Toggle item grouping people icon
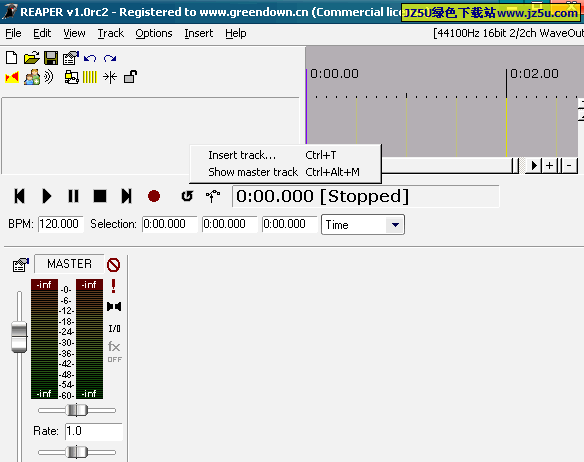This screenshot has width=584, height=462. click(32, 77)
